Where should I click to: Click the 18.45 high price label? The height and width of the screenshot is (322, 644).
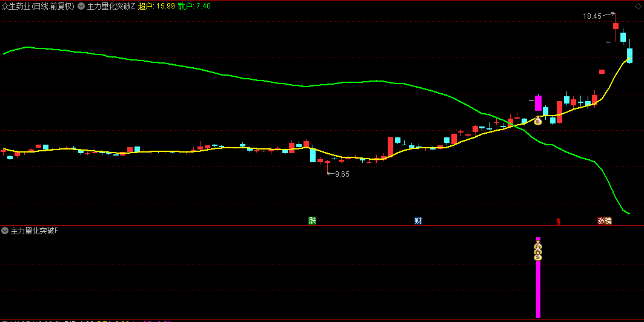click(592, 16)
